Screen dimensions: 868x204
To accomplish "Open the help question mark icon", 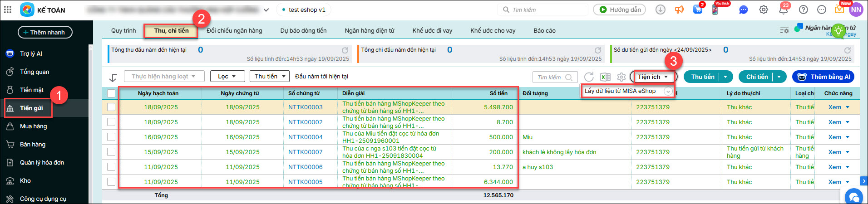I will (x=804, y=10).
